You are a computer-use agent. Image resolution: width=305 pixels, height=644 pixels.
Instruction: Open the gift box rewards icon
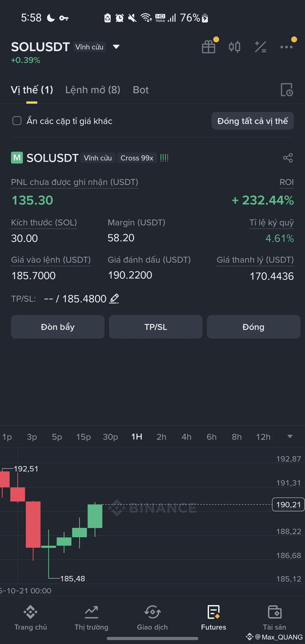[x=209, y=47]
